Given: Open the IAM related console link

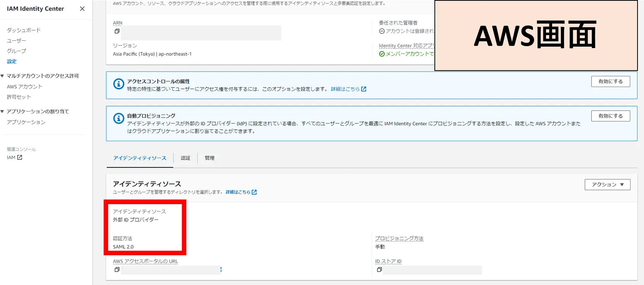Looking at the screenshot, I should click(x=14, y=157).
